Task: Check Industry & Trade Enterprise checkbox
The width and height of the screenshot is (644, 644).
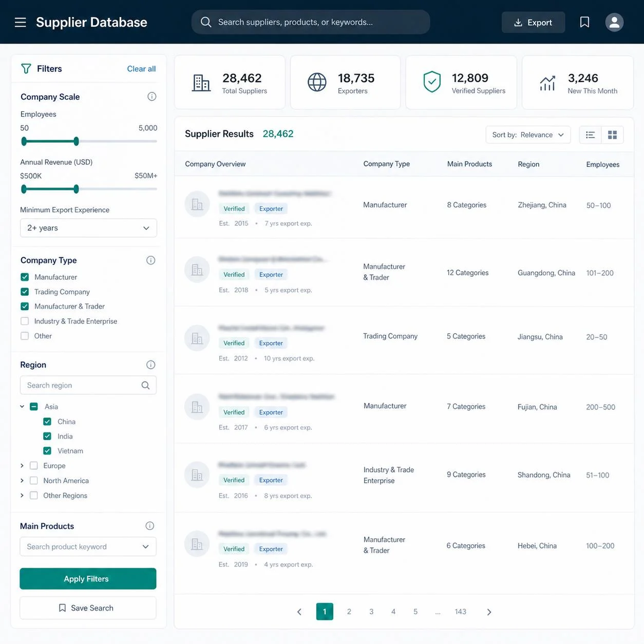Action: (25, 321)
